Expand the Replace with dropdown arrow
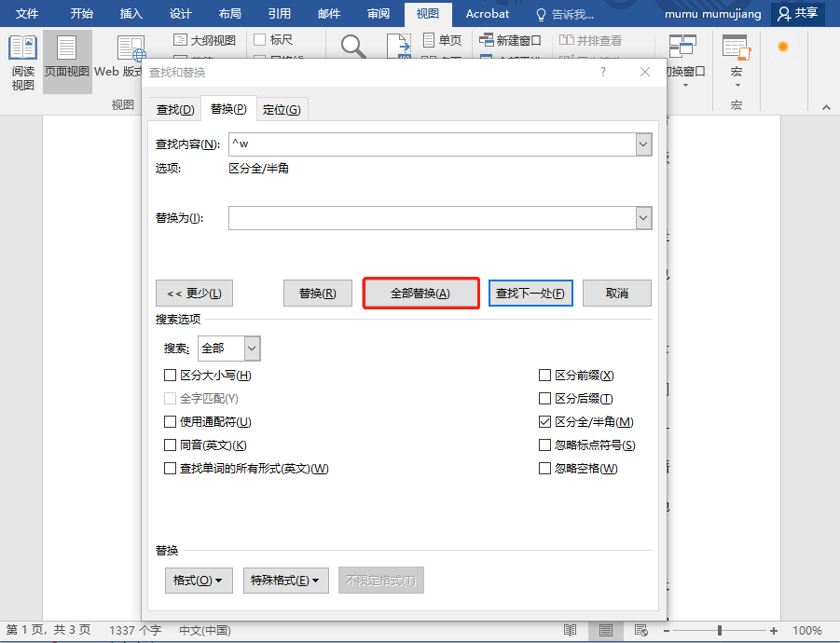The image size is (840, 643). coord(643,218)
